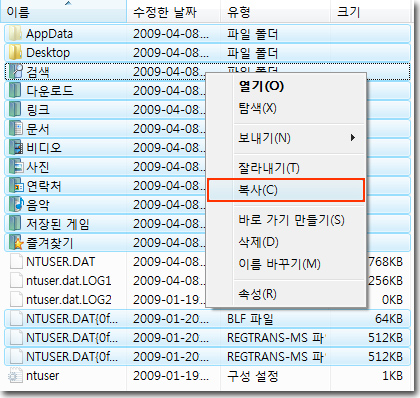Click the 다운로드 folder icon
Viewport: 420px width, 398px height.
pyautogui.click(x=15, y=91)
